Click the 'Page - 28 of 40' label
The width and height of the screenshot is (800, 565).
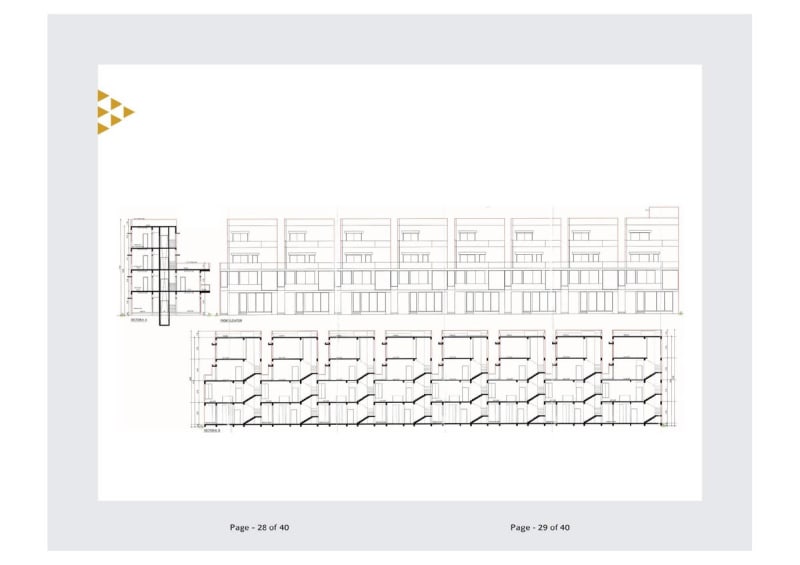pyautogui.click(x=259, y=527)
